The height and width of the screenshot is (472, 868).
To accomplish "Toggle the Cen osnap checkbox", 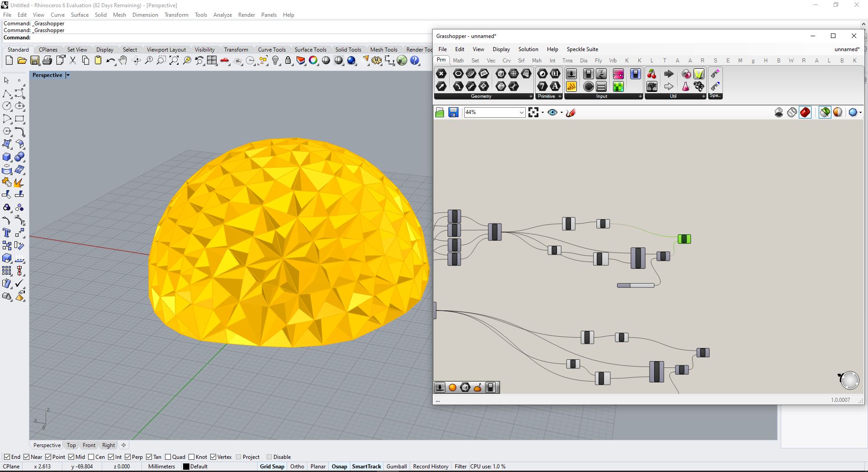I will pyautogui.click(x=91, y=457).
